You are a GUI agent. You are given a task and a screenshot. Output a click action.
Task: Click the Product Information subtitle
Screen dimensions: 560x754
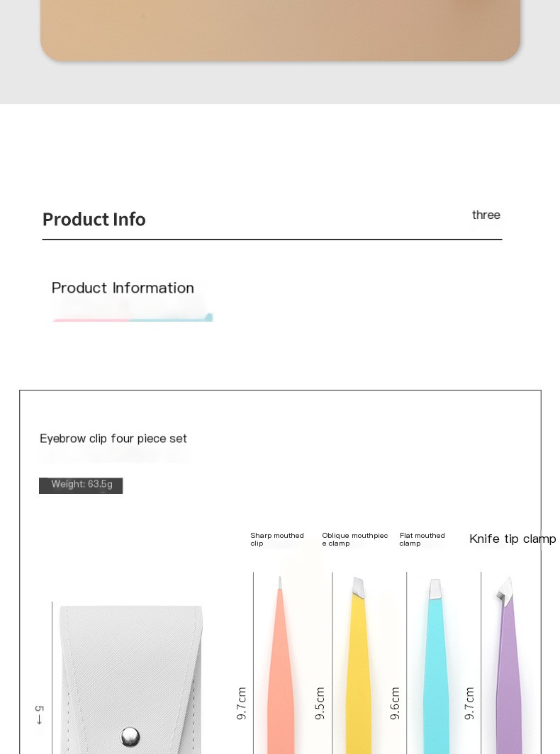pos(123,288)
